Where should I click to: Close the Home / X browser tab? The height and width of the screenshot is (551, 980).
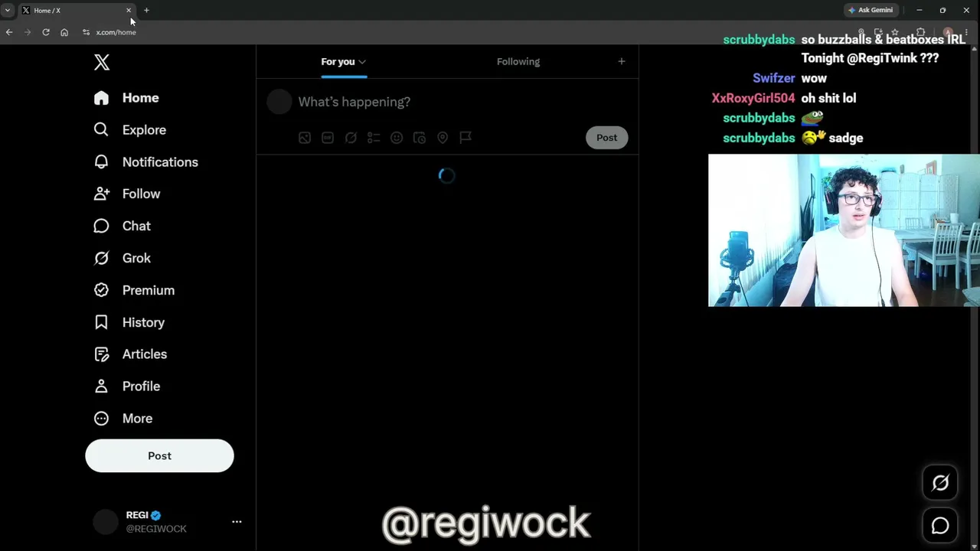pyautogui.click(x=129, y=11)
